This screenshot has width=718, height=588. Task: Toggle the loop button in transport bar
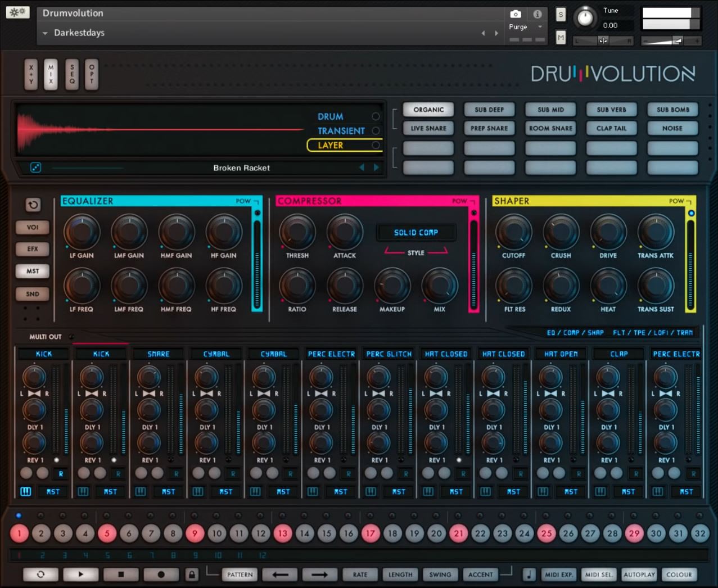[40, 575]
